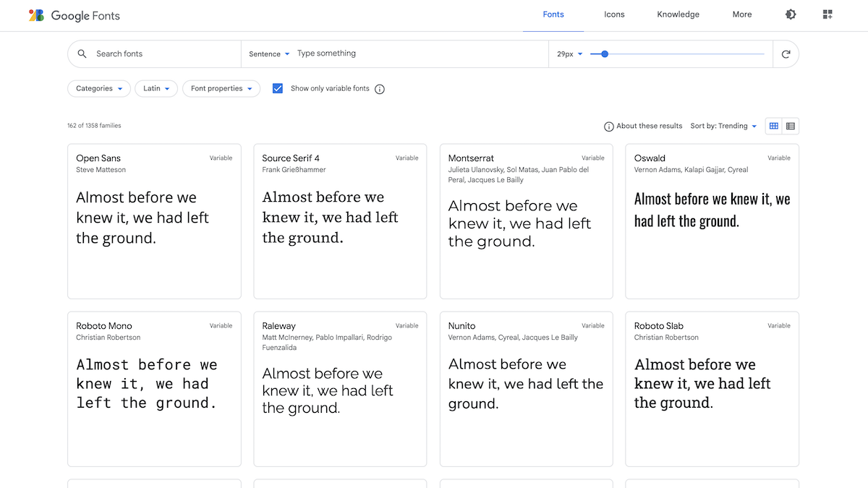Image resolution: width=868 pixels, height=488 pixels.
Task: Open the Sort by Trending dropdown
Action: tap(723, 126)
